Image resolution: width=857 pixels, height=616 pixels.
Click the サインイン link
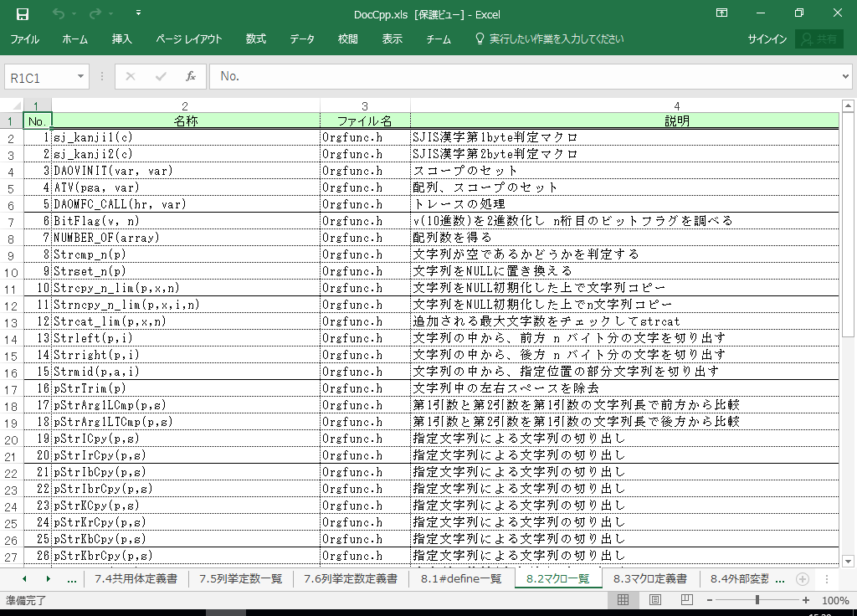pos(767,39)
